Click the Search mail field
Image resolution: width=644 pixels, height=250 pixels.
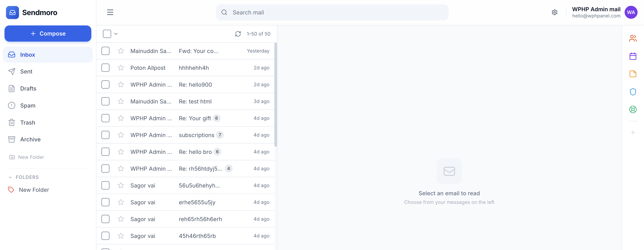click(332, 12)
